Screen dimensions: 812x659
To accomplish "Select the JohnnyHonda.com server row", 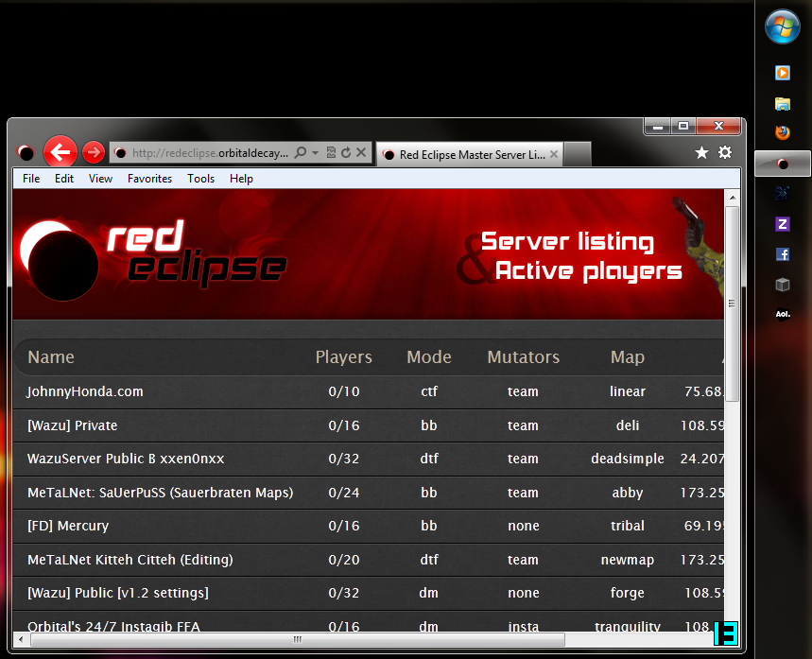I will coord(369,391).
